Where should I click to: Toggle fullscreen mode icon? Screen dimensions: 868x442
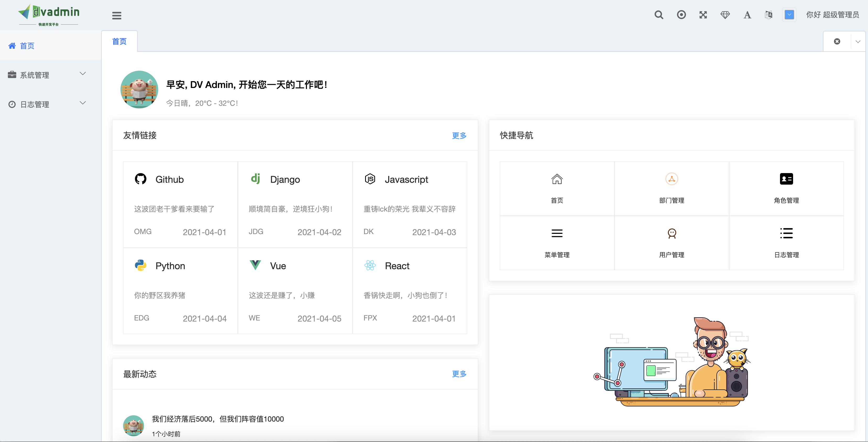(x=703, y=15)
